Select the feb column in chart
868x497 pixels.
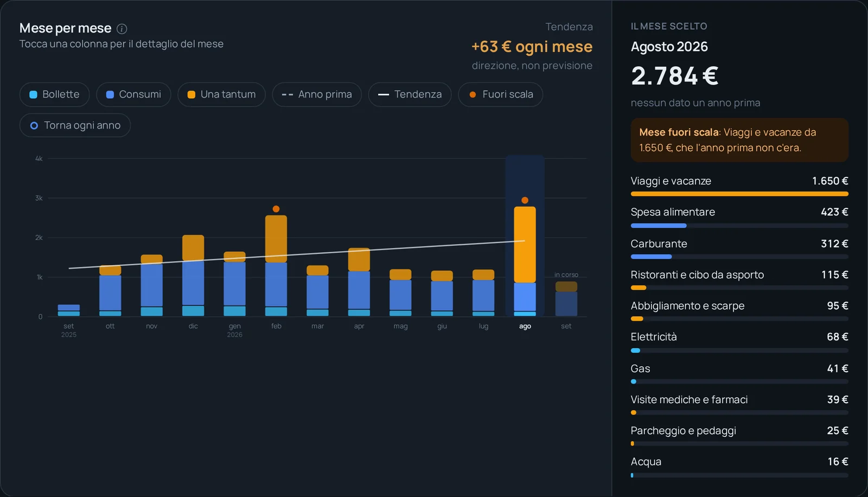point(276,266)
